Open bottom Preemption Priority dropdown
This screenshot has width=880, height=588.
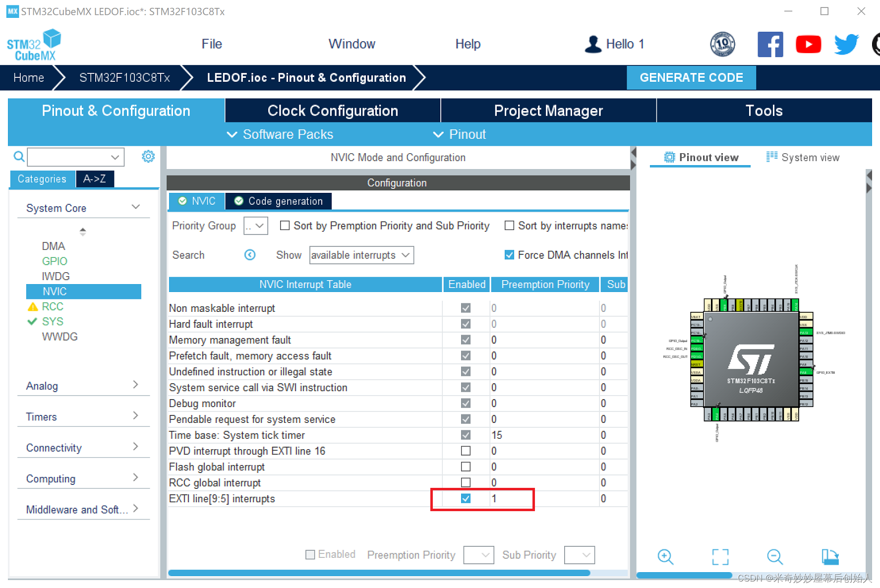tap(479, 555)
